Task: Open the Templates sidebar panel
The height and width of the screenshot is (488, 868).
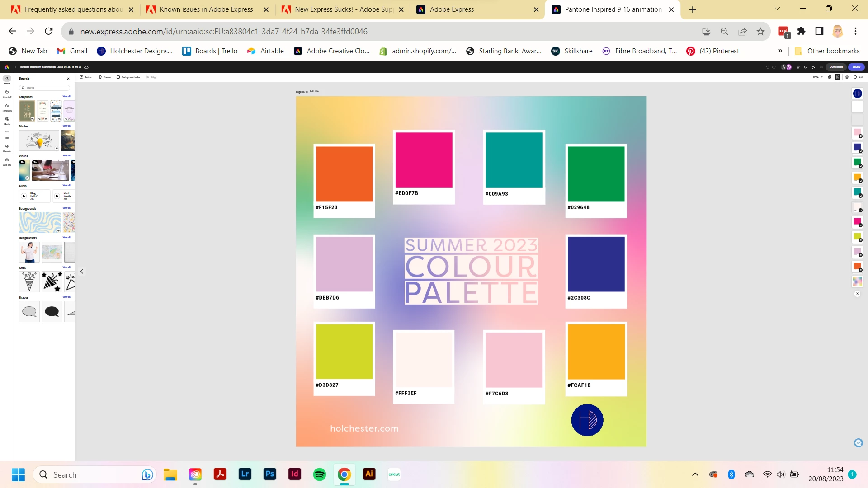Action: (x=7, y=107)
